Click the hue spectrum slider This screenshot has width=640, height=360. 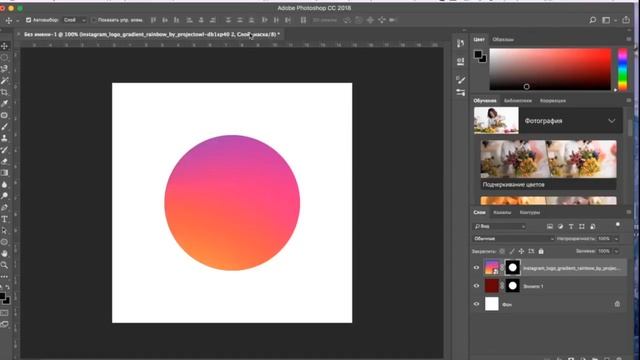(622, 69)
